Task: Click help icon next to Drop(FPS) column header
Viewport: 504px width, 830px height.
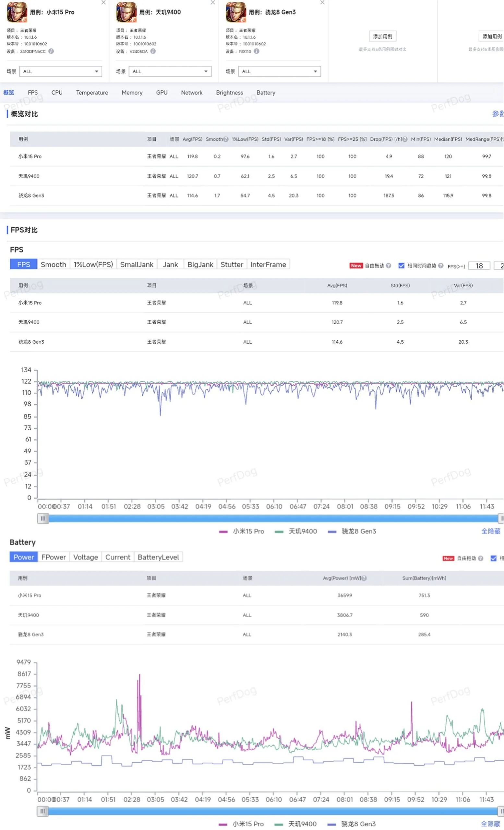Action: click(405, 139)
